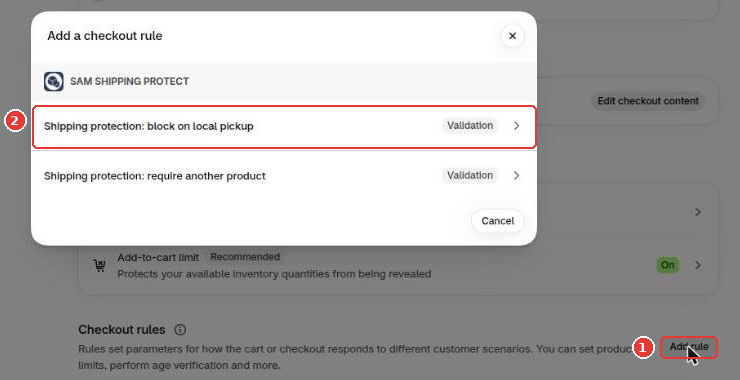Screen dimensions: 740x380
Task: Click the Recommended badge
Action: click(244, 257)
